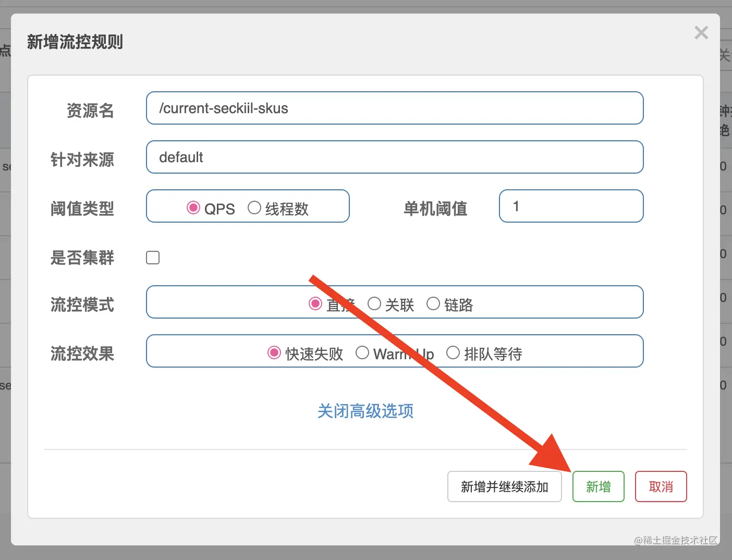The height and width of the screenshot is (560, 732).
Task: Select 直接 flow control mode
Action: click(x=315, y=303)
